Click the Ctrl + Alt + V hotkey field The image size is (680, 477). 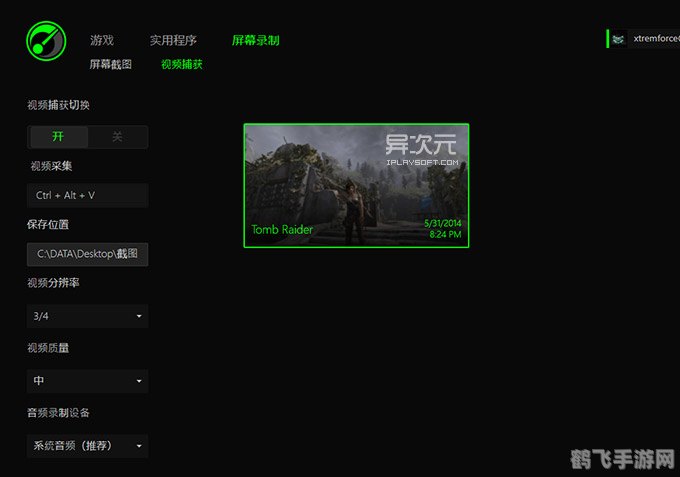(x=88, y=195)
